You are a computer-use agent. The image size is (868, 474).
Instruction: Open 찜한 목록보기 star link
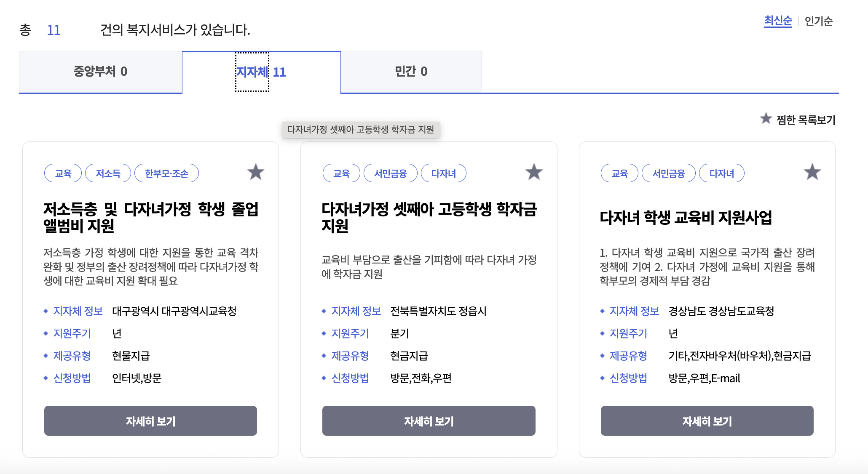798,120
